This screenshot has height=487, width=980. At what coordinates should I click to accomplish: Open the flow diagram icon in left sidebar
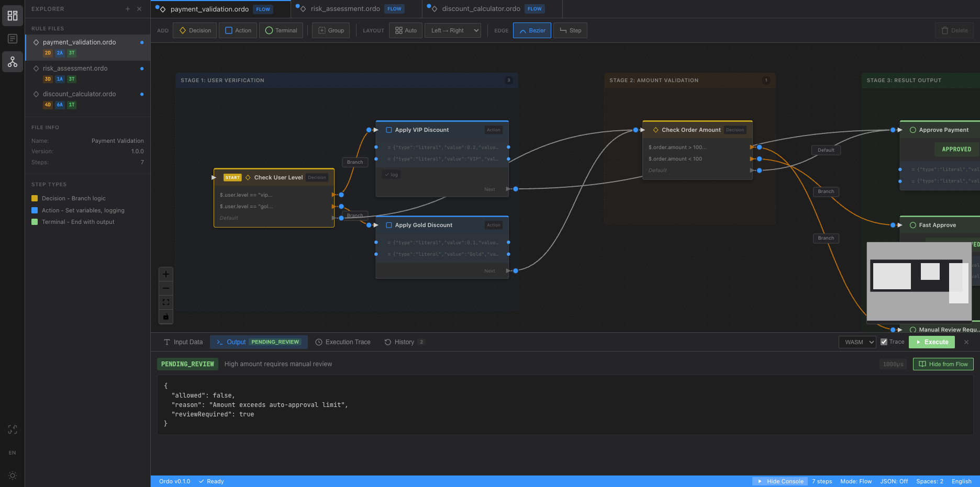13,62
